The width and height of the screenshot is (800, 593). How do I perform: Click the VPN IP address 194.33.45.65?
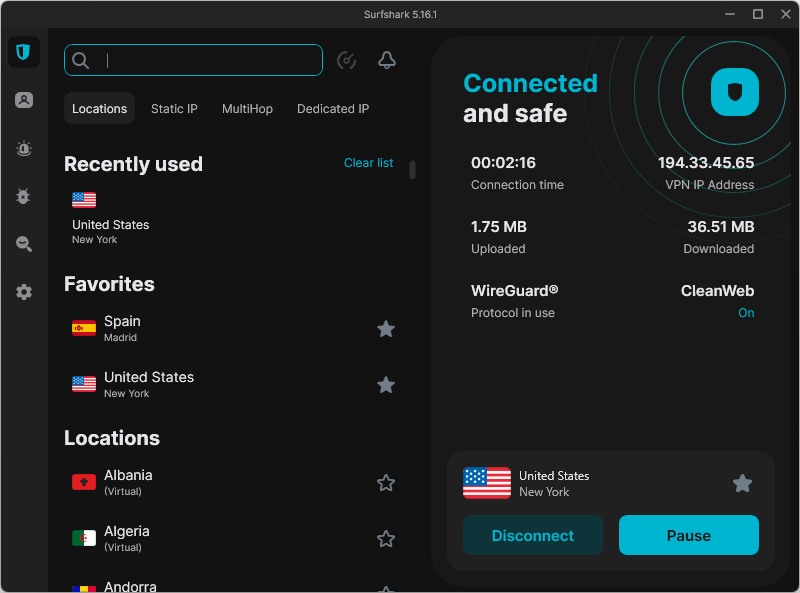point(706,163)
